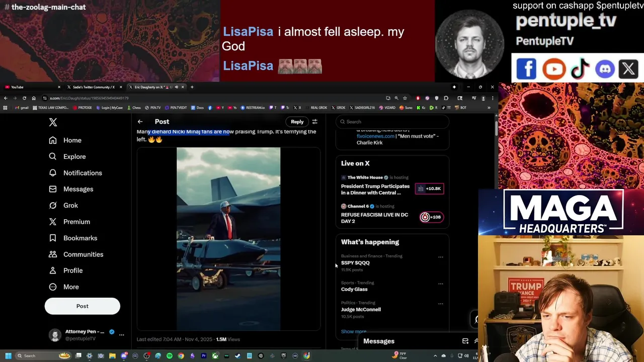Image resolution: width=644 pixels, height=362 pixels.
Task: Open Messages in the left sidebar
Action: pyautogui.click(x=71, y=189)
